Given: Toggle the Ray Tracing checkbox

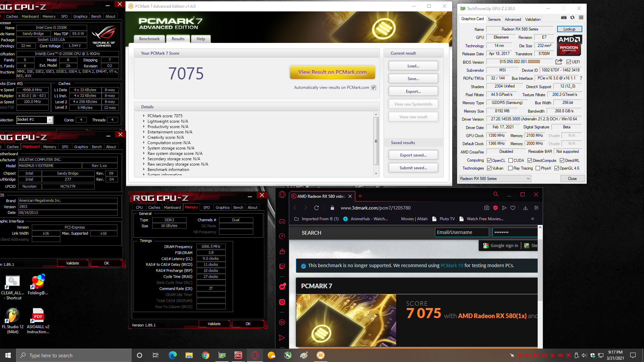Looking at the screenshot, I should pos(510,168).
